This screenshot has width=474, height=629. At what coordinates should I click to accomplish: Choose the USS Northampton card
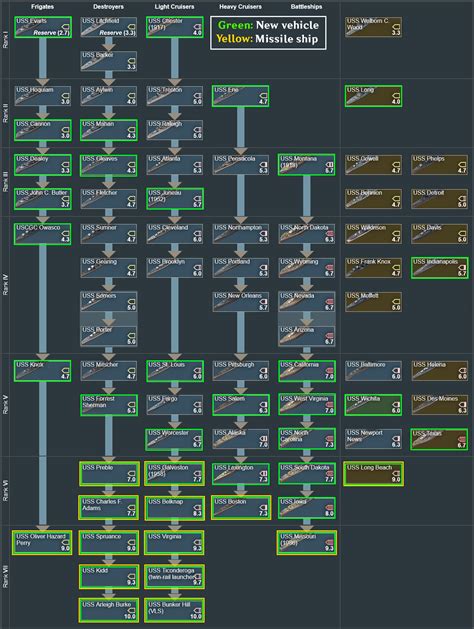[x=241, y=234]
